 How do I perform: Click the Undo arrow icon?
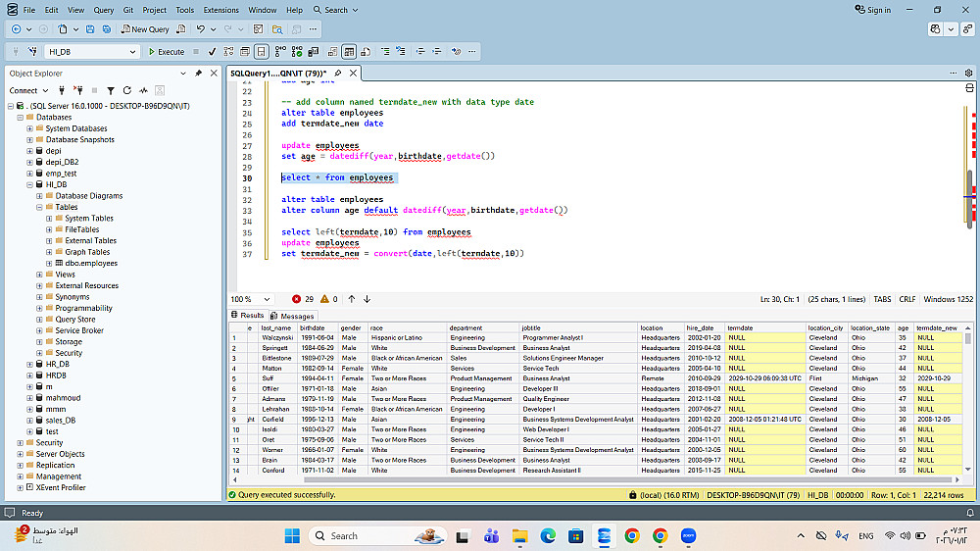tap(201, 29)
